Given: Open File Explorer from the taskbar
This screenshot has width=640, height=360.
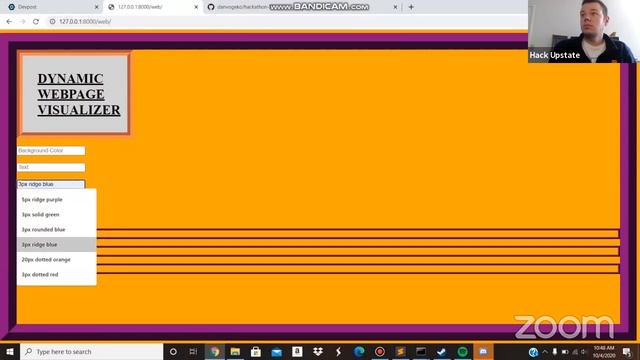Looking at the screenshot, I should pos(235,351).
